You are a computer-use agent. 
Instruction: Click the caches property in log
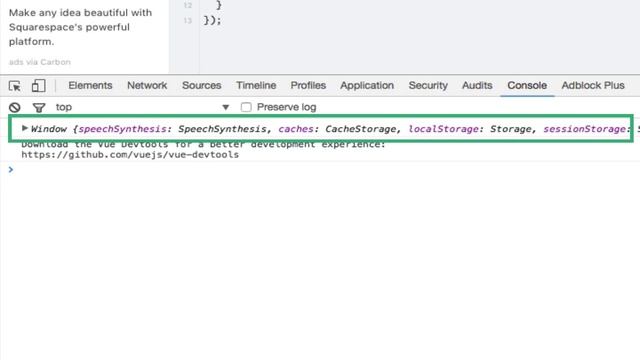(296, 129)
